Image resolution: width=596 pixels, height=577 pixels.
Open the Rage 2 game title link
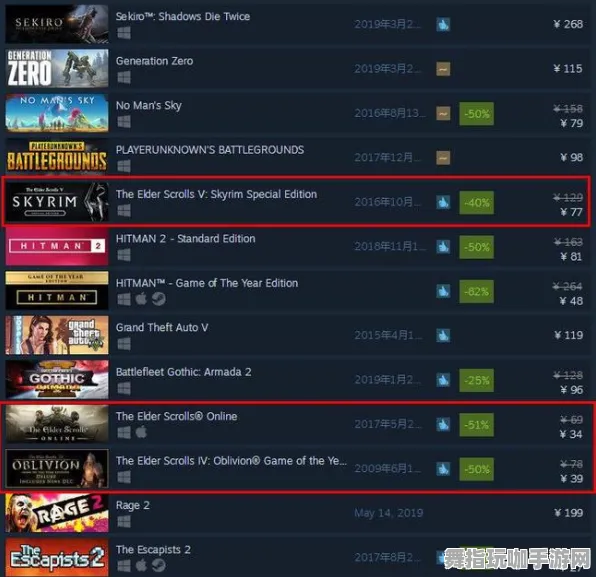pos(133,506)
